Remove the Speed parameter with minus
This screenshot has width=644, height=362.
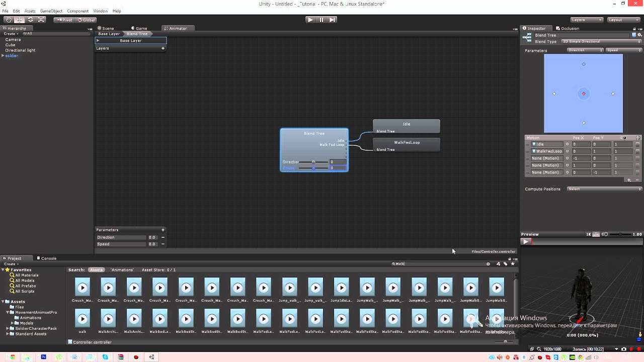point(163,244)
